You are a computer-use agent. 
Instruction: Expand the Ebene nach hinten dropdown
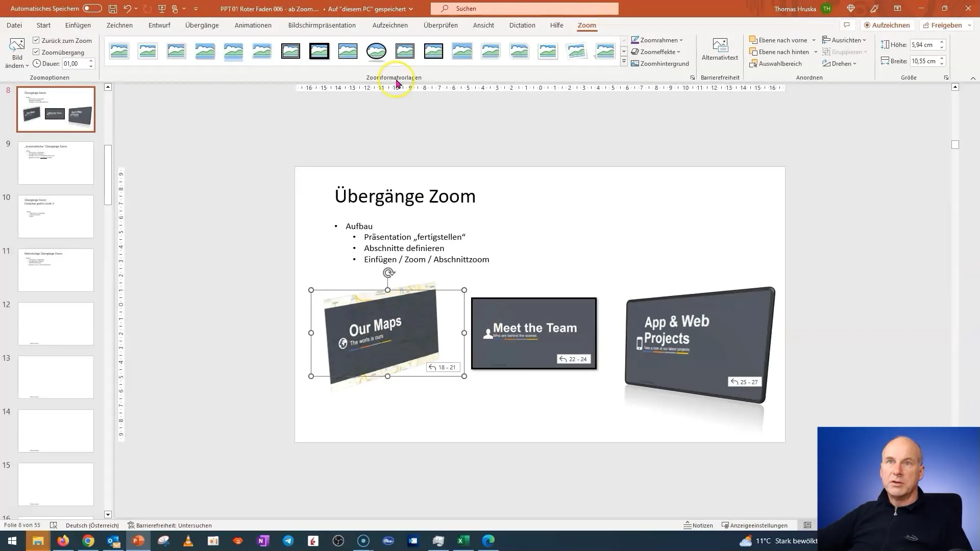click(x=817, y=52)
